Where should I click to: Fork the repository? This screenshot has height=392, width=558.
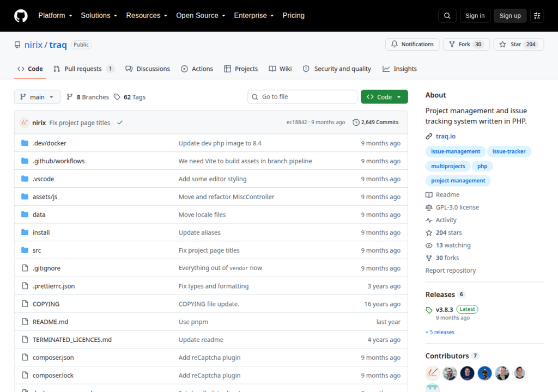pos(466,44)
